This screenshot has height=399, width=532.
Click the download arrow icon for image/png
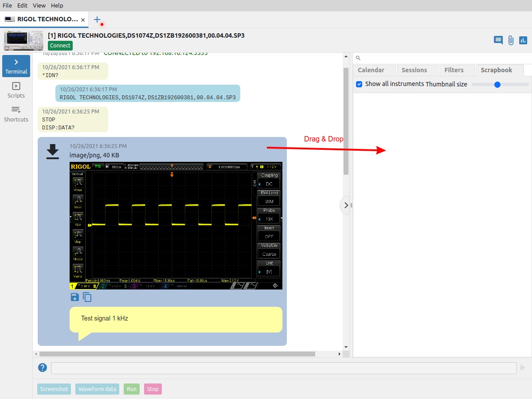click(53, 151)
